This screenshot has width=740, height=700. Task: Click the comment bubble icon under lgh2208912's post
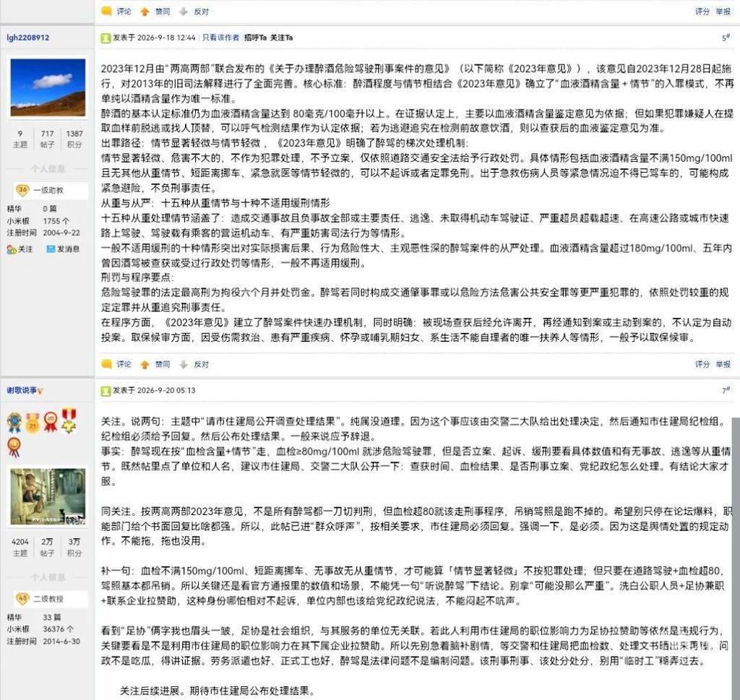click(107, 364)
